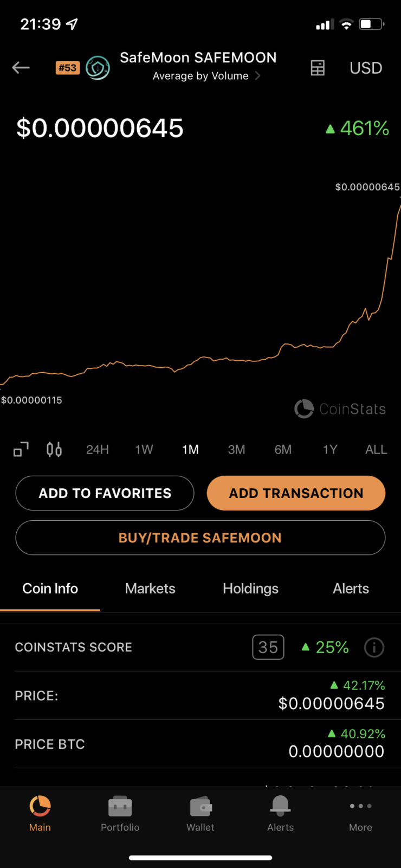Image resolution: width=401 pixels, height=868 pixels.
Task: Expand chart to fullscreen icon
Action: 21,450
